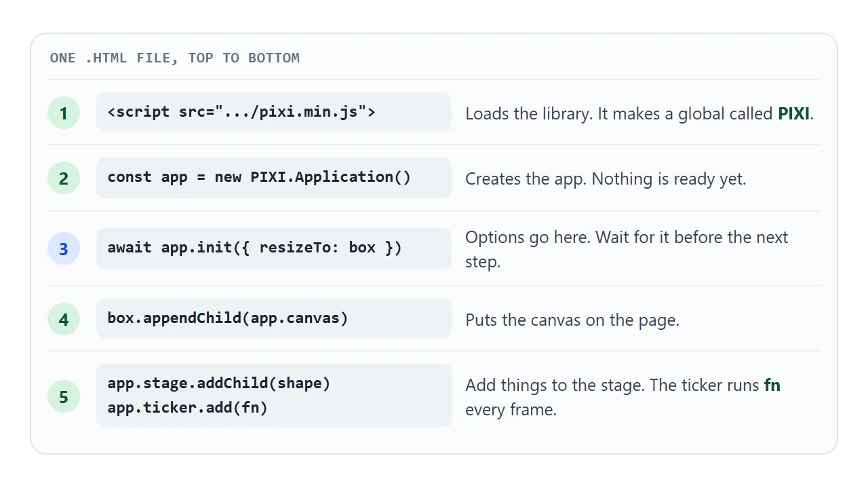The width and height of the screenshot is (868, 490).
Task: Select the code "box.appendChild(app.canvas)"
Action: pyautogui.click(x=228, y=318)
